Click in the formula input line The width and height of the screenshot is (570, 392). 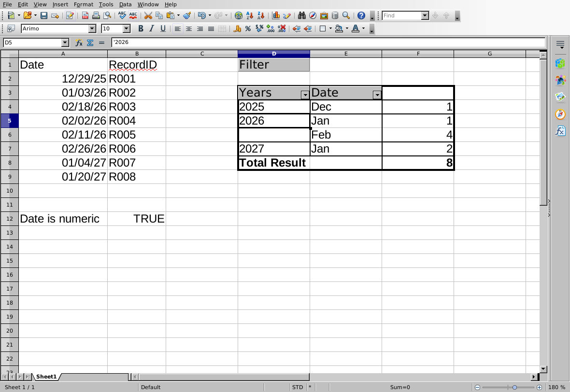click(x=328, y=42)
